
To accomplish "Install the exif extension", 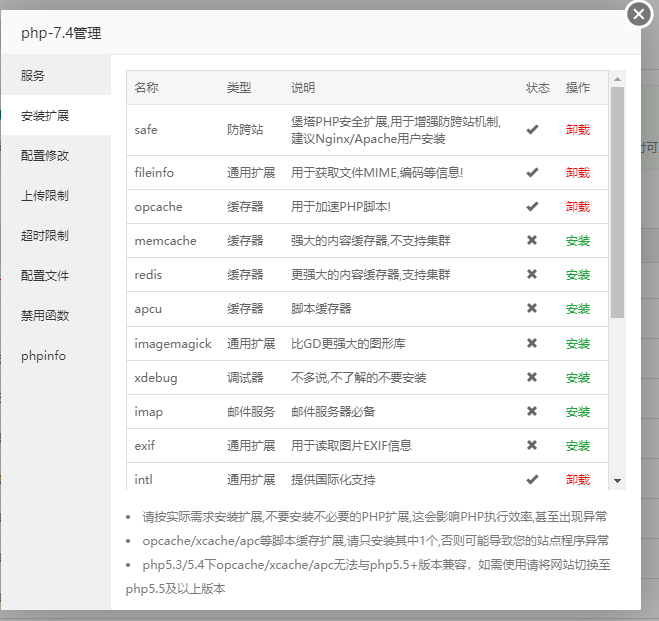I will 577,446.
